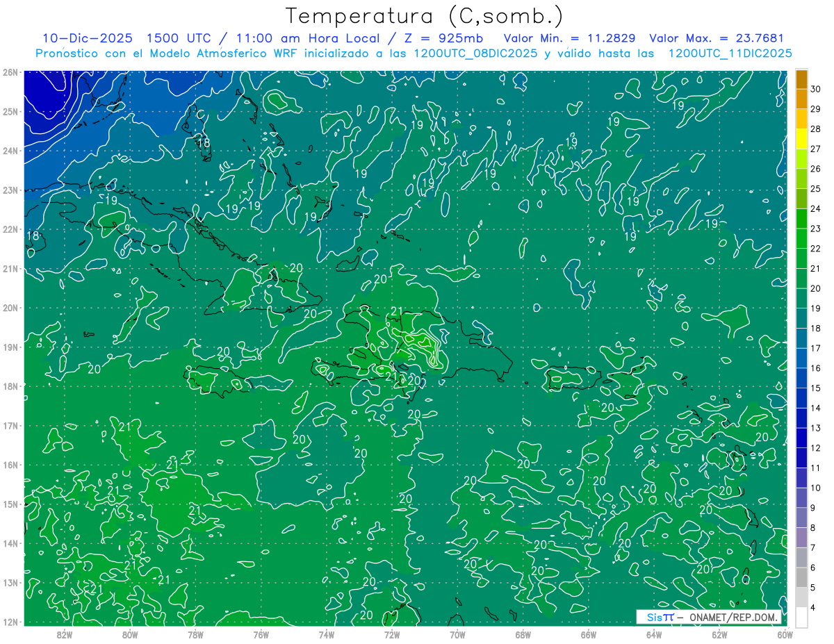
Task: Click the gray color bar segment between 5 and 6
Action: pyautogui.click(x=801, y=577)
